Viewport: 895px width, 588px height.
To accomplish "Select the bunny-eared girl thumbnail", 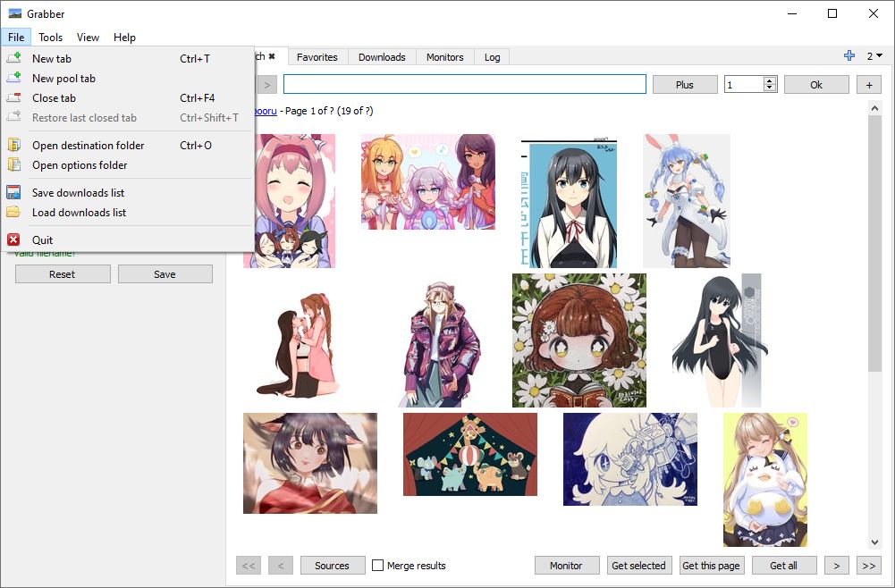I will click(x=687, y=201).
